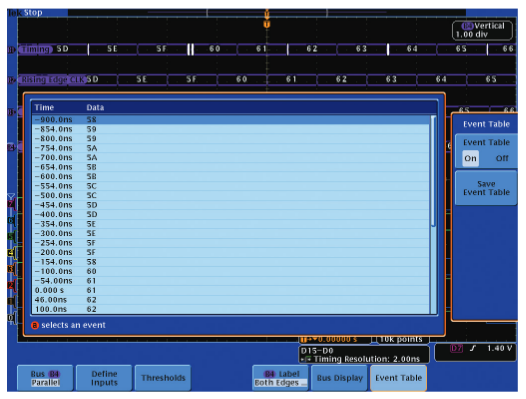Image resolution: width=526 pixels, height=399 pixels.
Task: Click the 'selects an event' hint text
Action: pyautogui.click(x=73, y=325)
